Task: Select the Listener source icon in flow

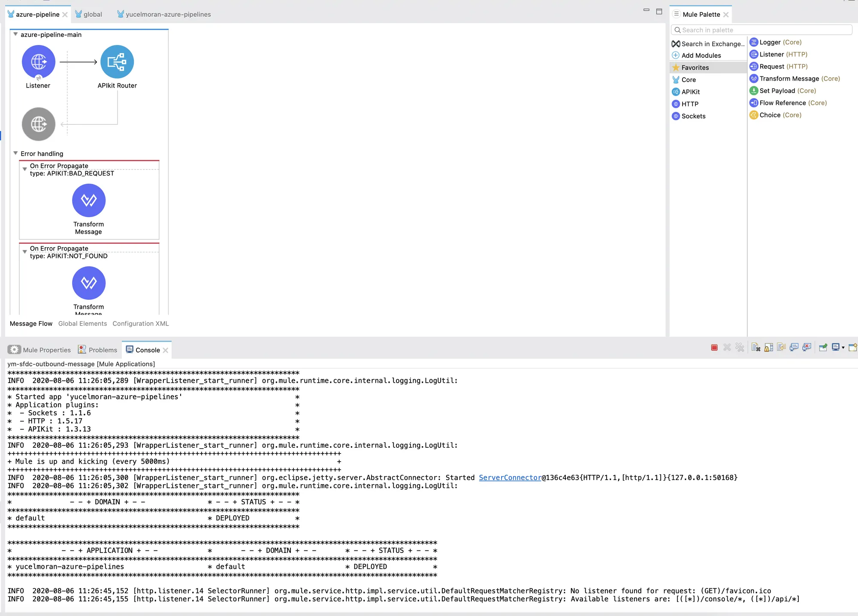Action: 39,62
